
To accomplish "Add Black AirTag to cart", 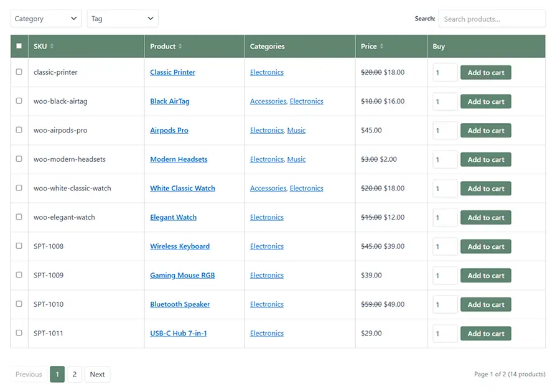I will pyautogui.click(x=486, y=101).
